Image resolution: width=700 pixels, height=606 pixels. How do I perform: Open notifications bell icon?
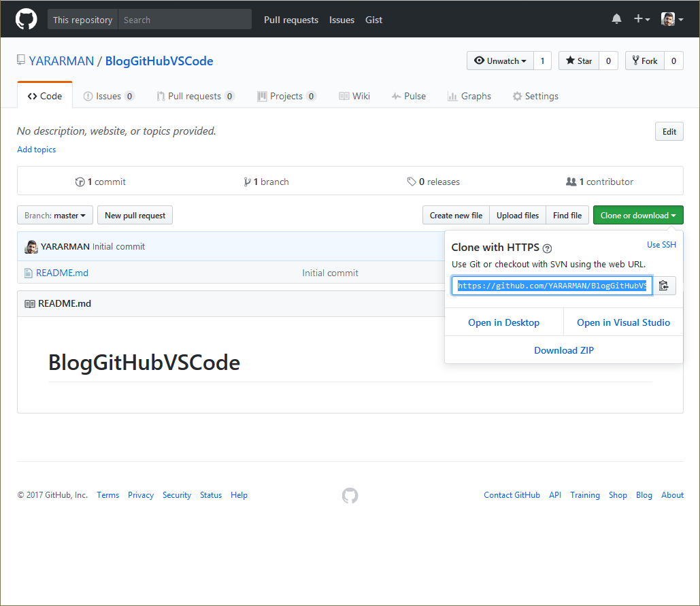tap(616, 19)
